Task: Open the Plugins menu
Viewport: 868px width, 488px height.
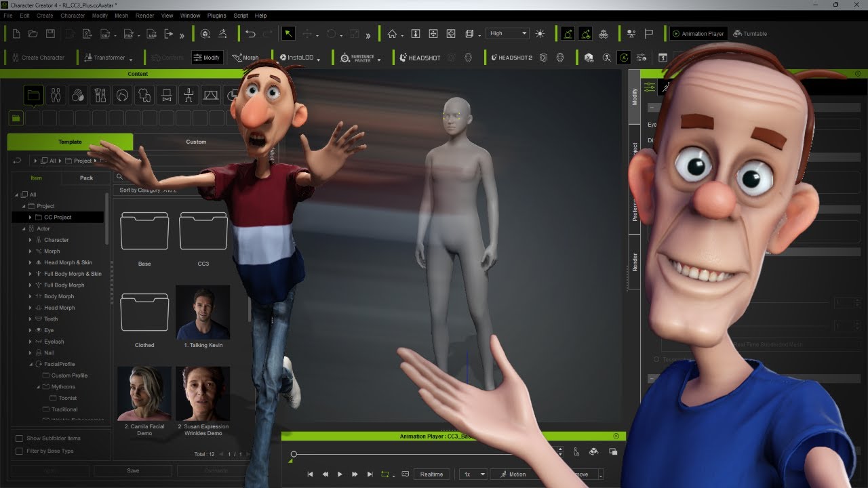Action: (217, 16)
